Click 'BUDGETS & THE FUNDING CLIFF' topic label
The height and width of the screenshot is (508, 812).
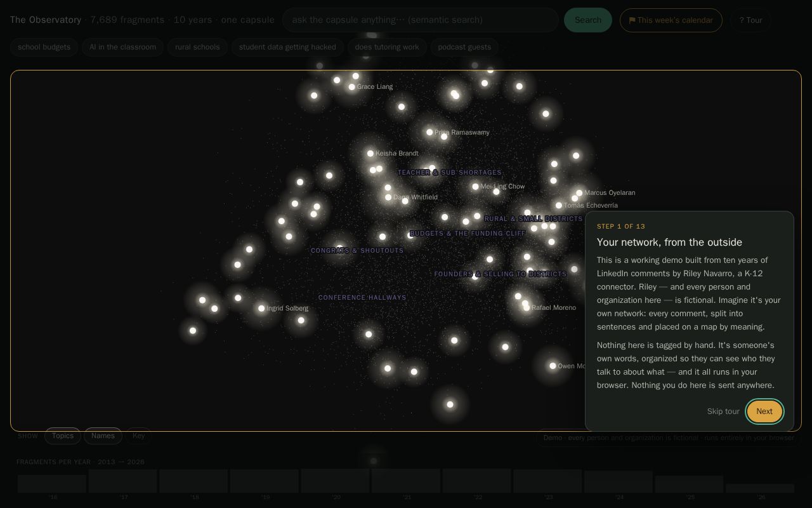(x=468, y=234)
